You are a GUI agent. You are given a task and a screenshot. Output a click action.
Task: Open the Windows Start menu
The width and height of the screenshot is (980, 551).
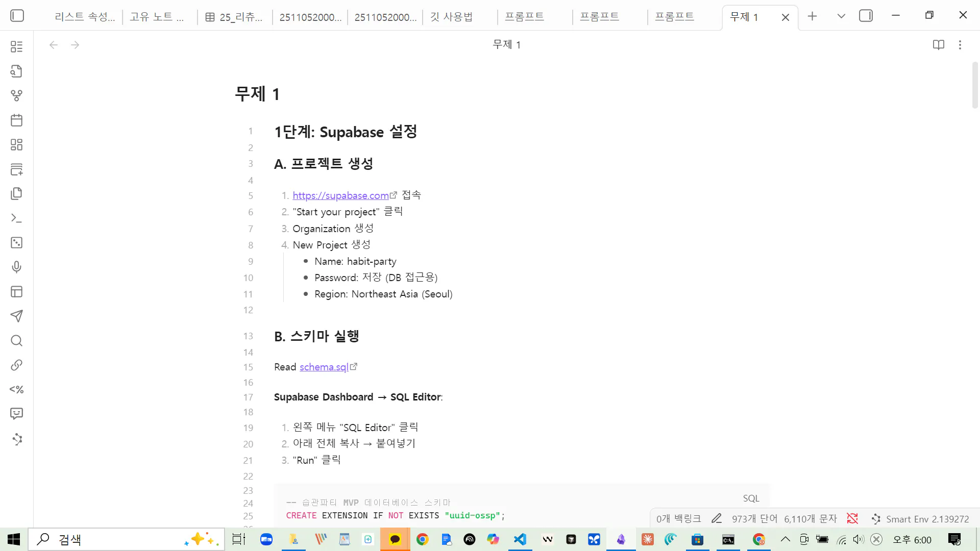tap(14, 539)
